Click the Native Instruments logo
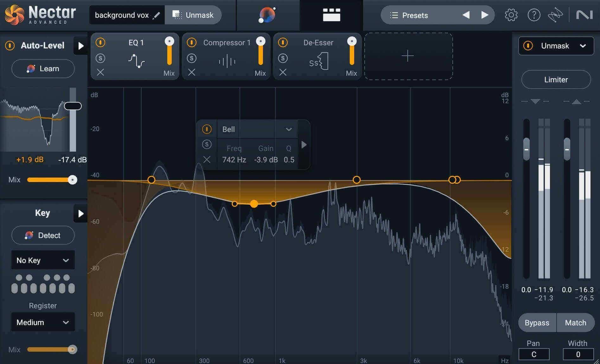 tap(584, 15)
